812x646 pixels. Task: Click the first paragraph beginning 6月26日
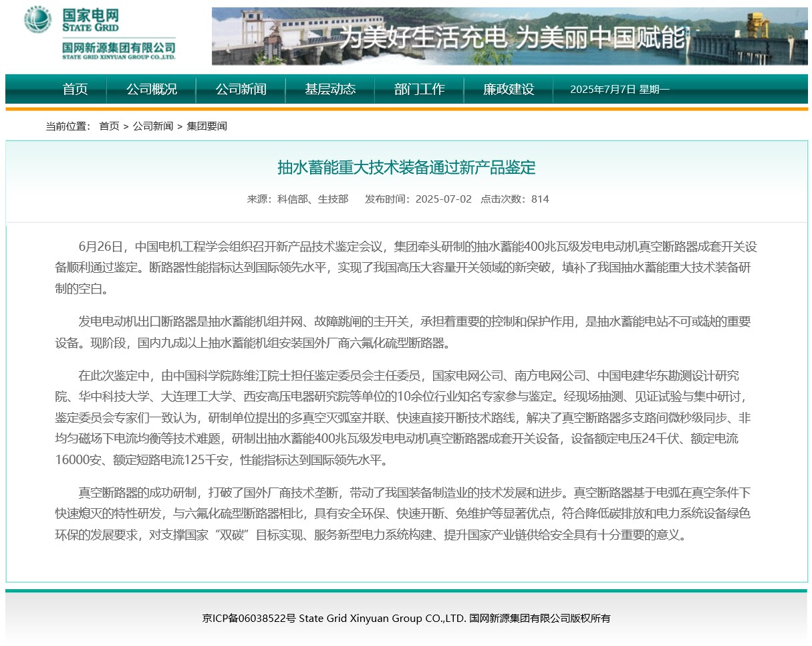[x=406, y=267]
